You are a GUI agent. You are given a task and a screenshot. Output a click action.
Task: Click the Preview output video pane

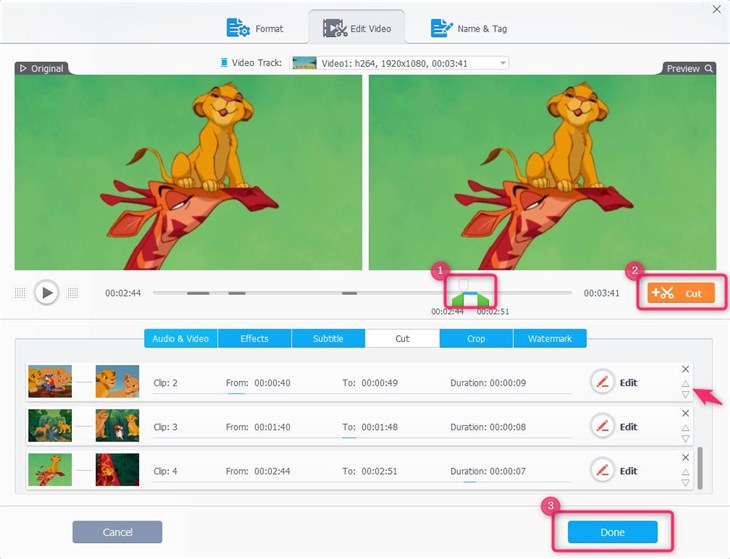[x=542, y=172]
